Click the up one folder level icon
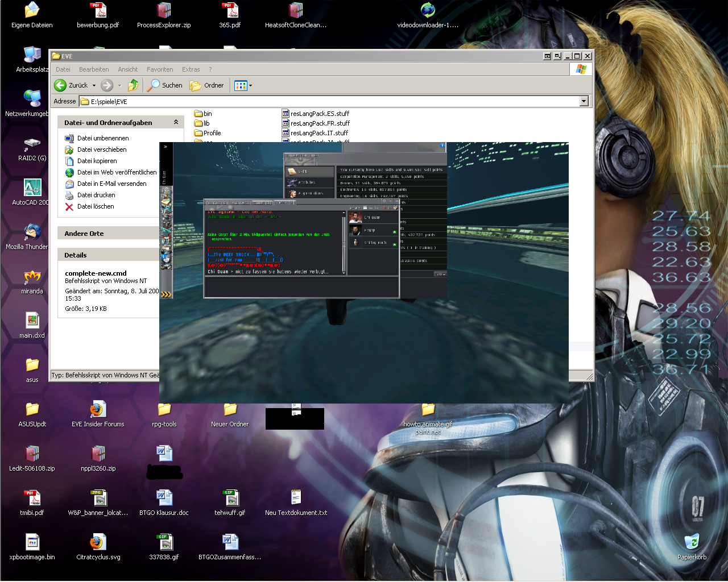The height and width of the screenshot is (582, 728). 133,85
